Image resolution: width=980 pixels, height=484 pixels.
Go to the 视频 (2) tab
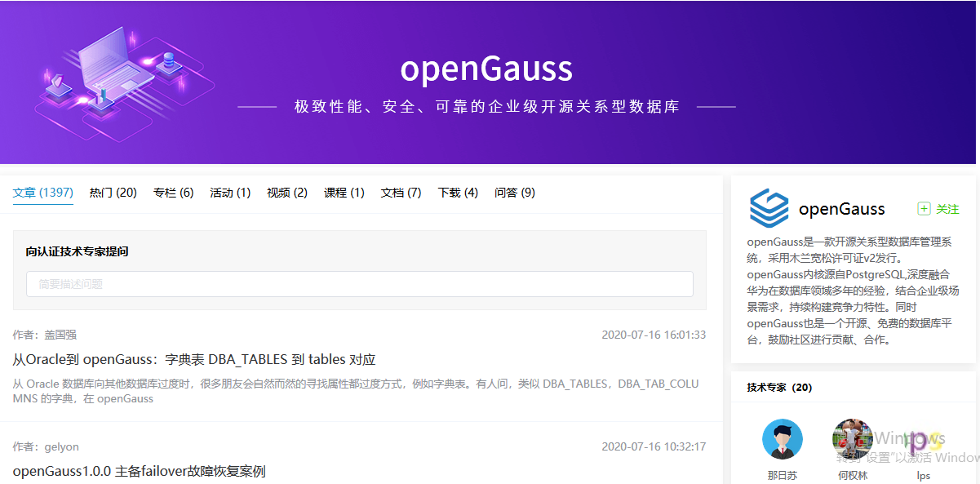[287, 193]
